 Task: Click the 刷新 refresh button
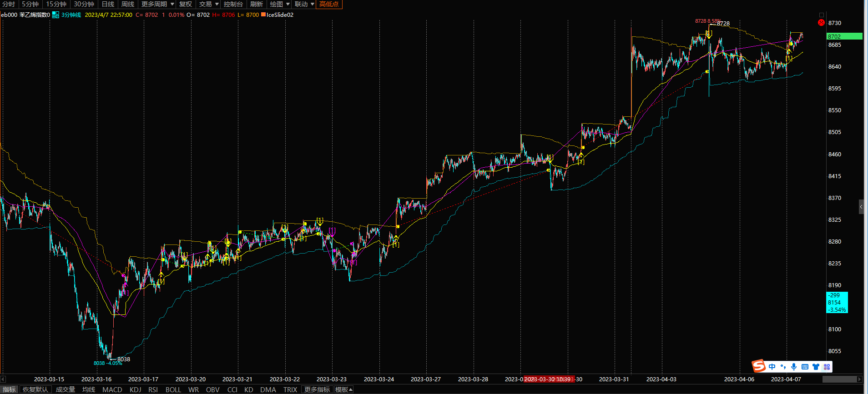point(257,4)
